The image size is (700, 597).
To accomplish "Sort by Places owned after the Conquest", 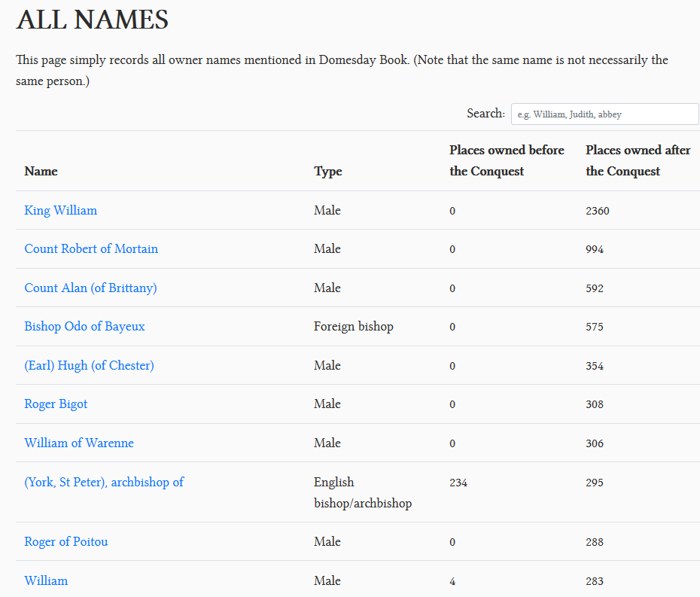I will 638,161.
